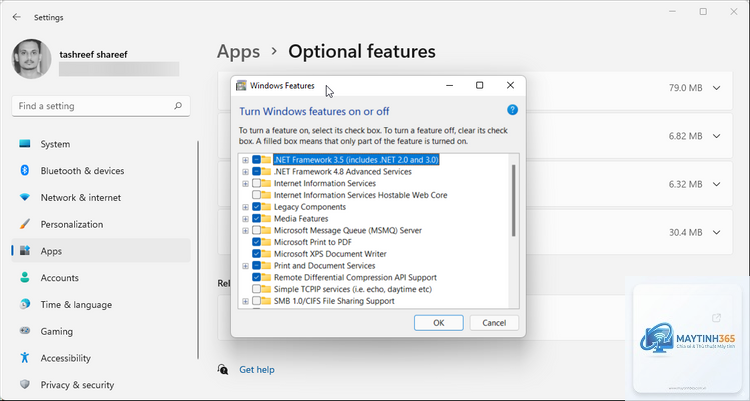Select the Time & language globe icon

tap(24, 304)
